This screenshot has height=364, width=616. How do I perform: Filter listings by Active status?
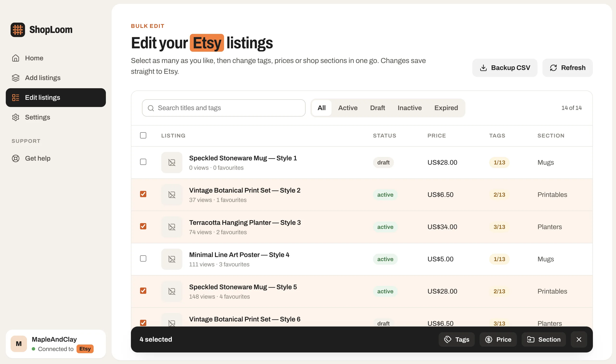(347, 108)
